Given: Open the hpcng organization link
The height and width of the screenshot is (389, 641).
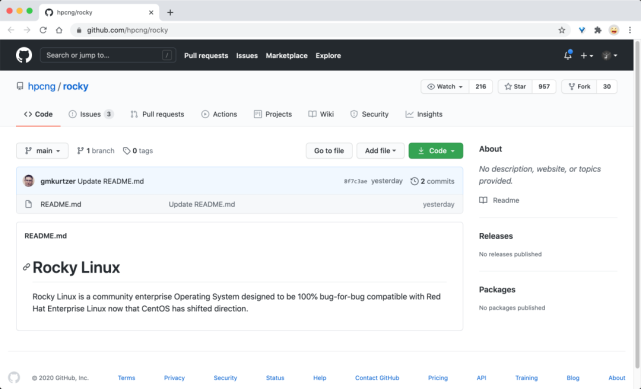Looking at the screenshot, I should (x=42, y=86).
